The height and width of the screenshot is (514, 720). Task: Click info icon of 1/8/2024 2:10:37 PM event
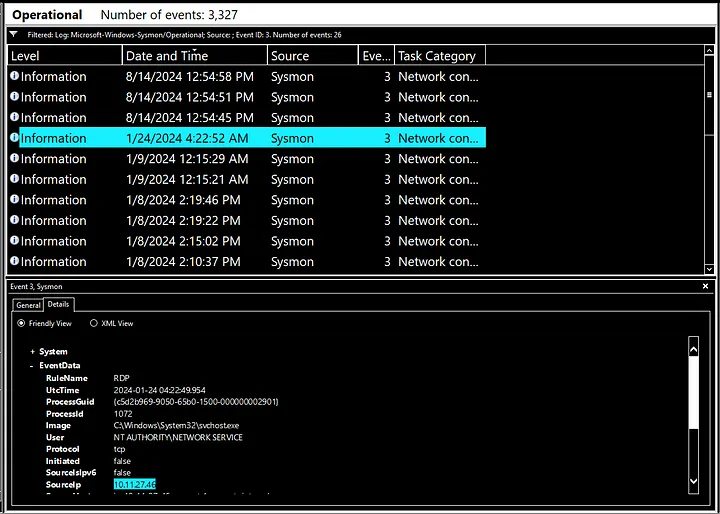tap(14, 262)
